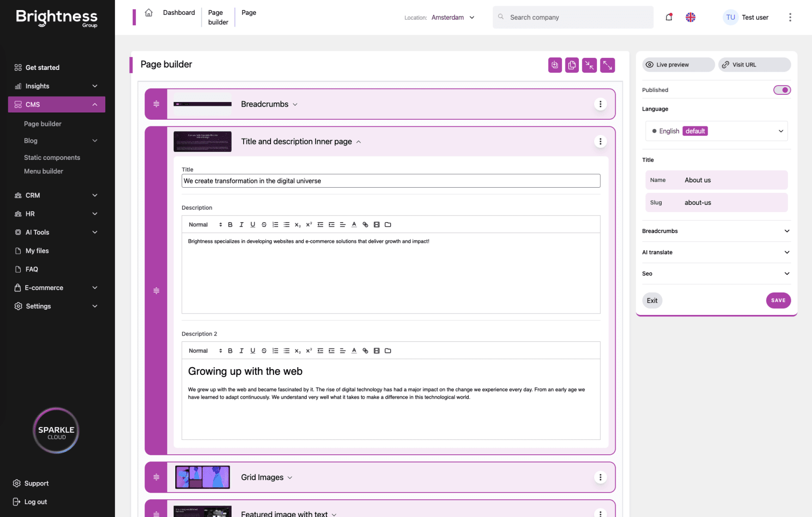Click the font color icon in Description toolbar
Screen dimensions: 812x517
(354, 224)
